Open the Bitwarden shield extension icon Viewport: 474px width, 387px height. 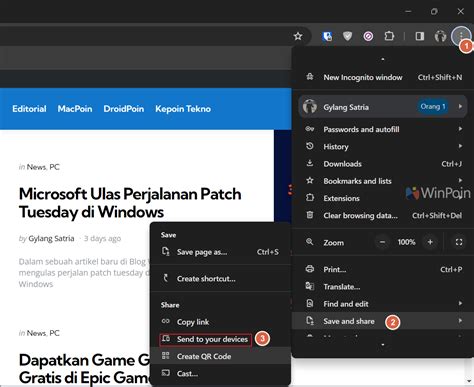click(x=327, y=36)
